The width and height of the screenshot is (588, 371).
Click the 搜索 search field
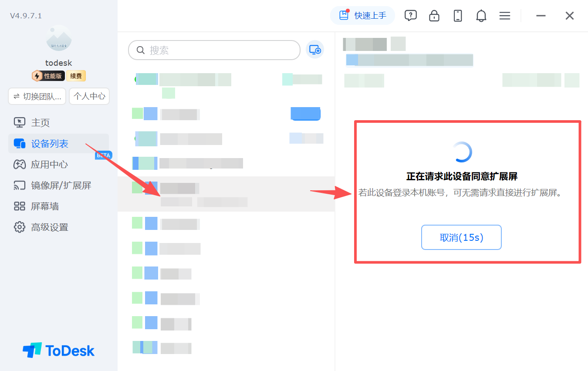[214, 50]
